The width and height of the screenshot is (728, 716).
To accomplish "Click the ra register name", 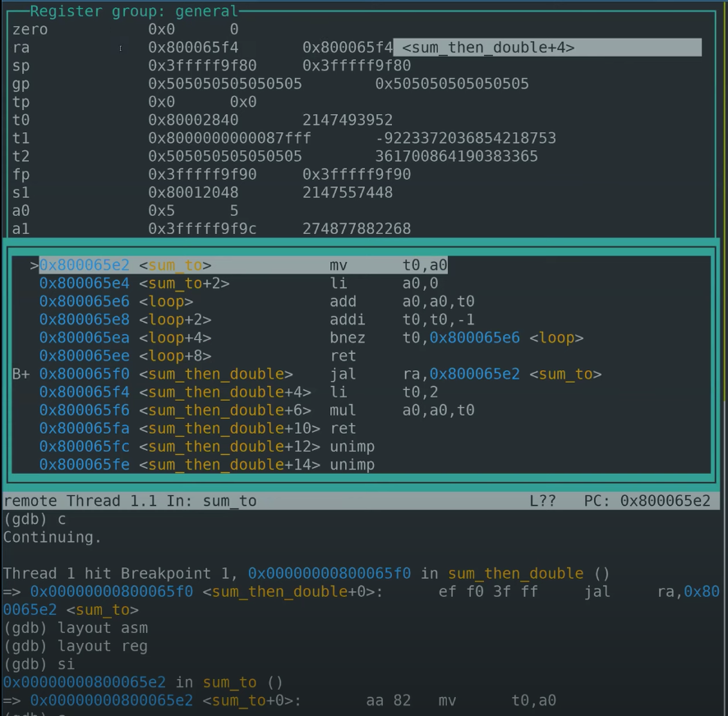I will [21, 48].
